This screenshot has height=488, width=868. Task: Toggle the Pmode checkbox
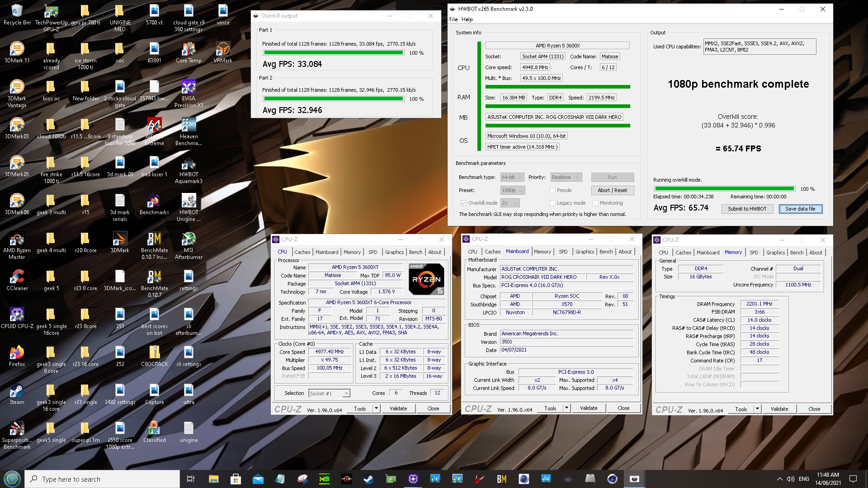552,190
